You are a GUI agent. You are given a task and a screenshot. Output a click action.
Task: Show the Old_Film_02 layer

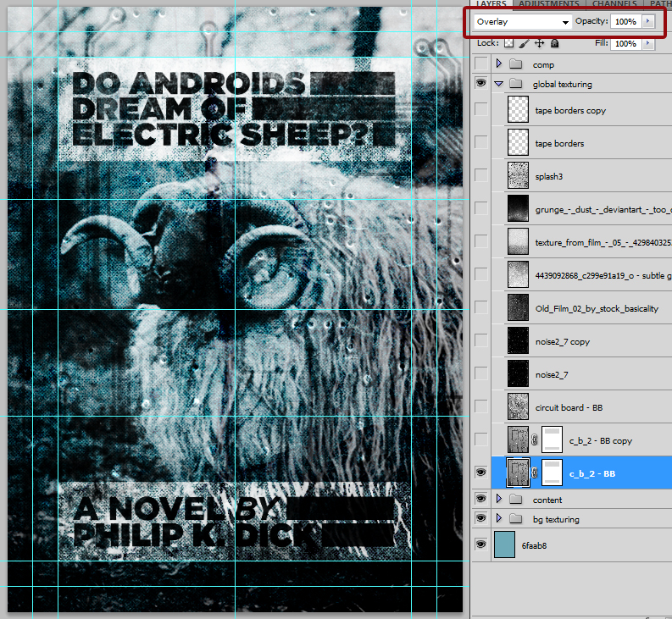coord(480,307)
